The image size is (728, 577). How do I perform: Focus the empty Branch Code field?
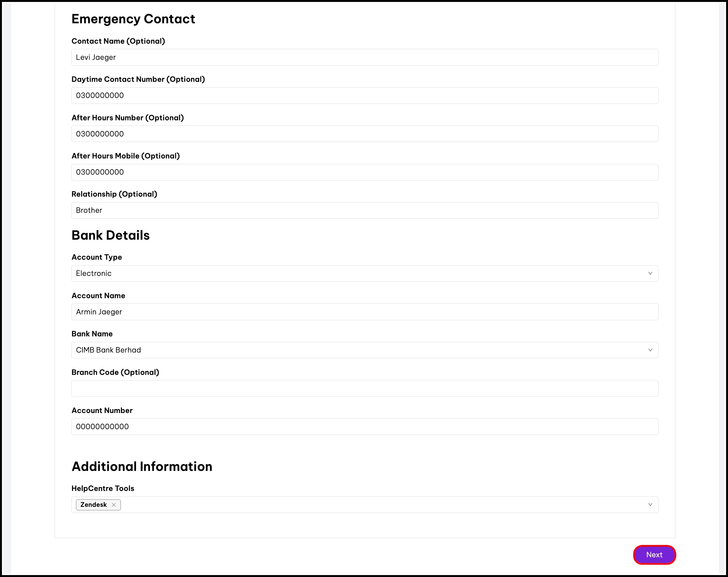coord(365,388)
